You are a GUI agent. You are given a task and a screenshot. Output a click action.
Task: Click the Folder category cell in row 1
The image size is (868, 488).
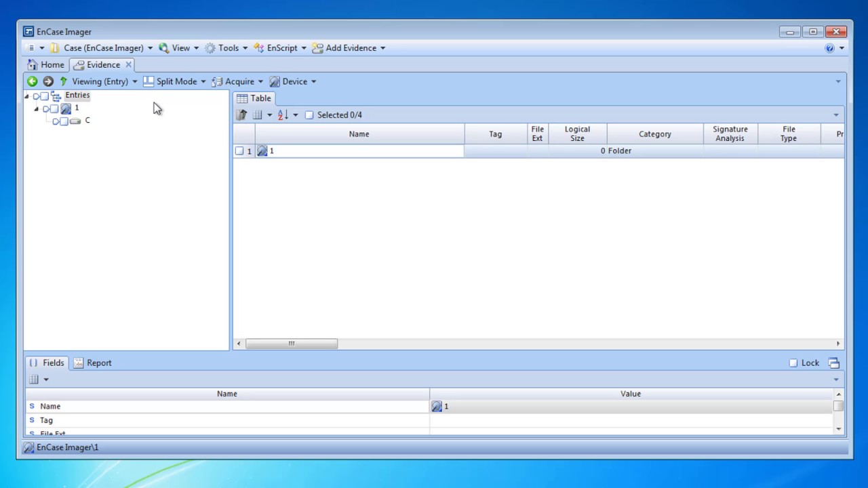[x=655, y=151]
